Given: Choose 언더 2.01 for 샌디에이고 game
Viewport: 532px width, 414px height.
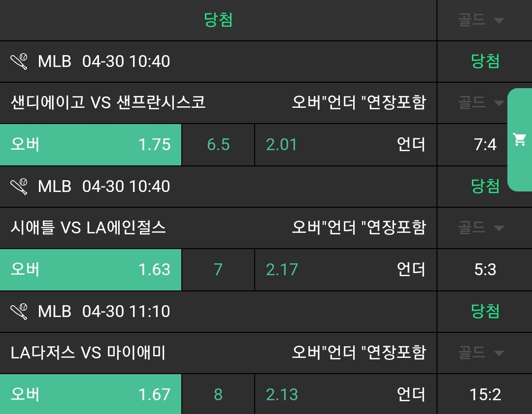Looking at the screenshot, I should point(345,145).
